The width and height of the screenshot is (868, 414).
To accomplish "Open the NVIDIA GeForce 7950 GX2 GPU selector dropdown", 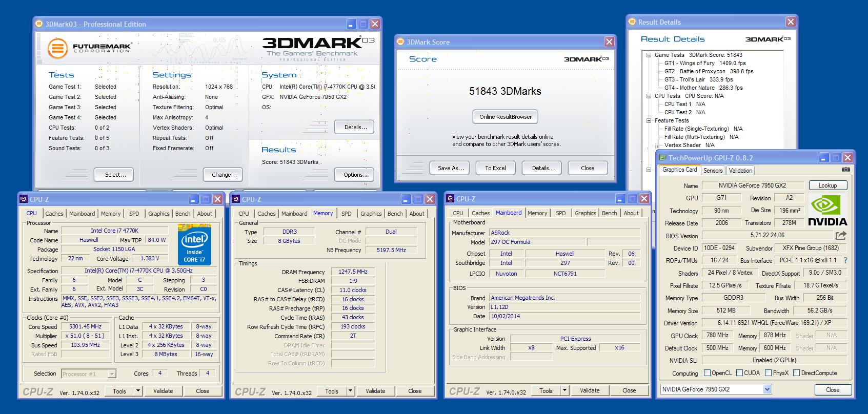I will tap(767, 389).
